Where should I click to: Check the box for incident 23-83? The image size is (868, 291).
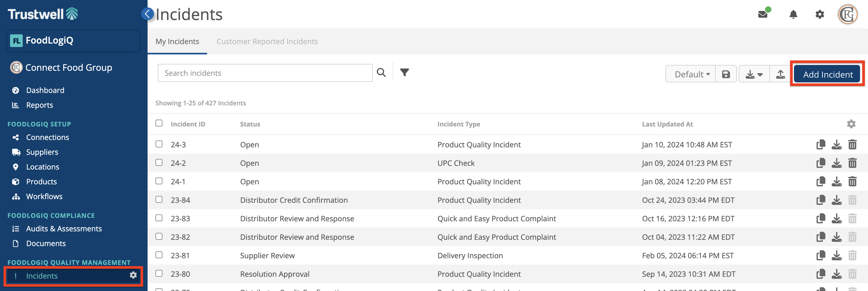159,218
